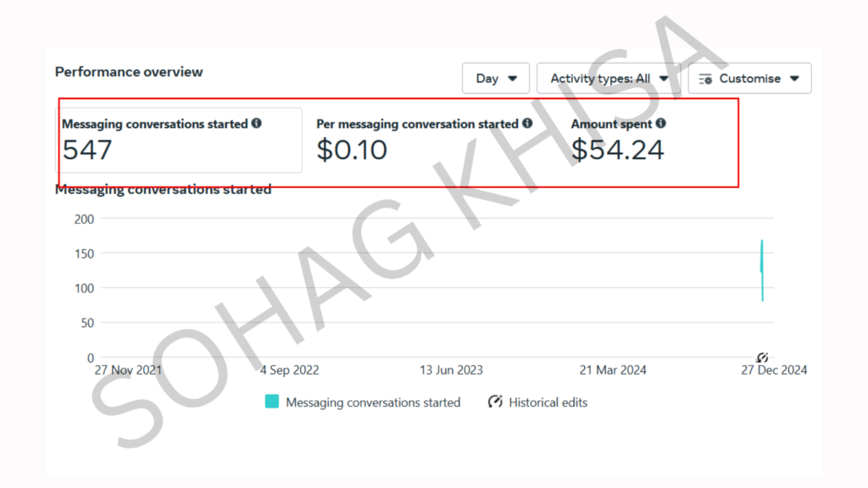Click the teal data spike on chart
This screenshot has height=488, width=868.
tap(762, 271)
